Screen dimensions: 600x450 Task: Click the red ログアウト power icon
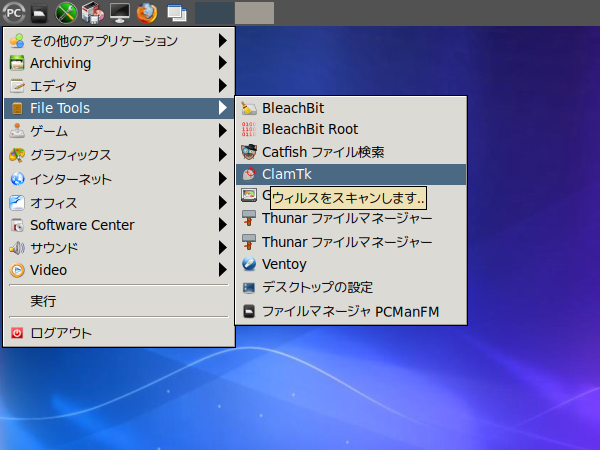click(17, 333)
